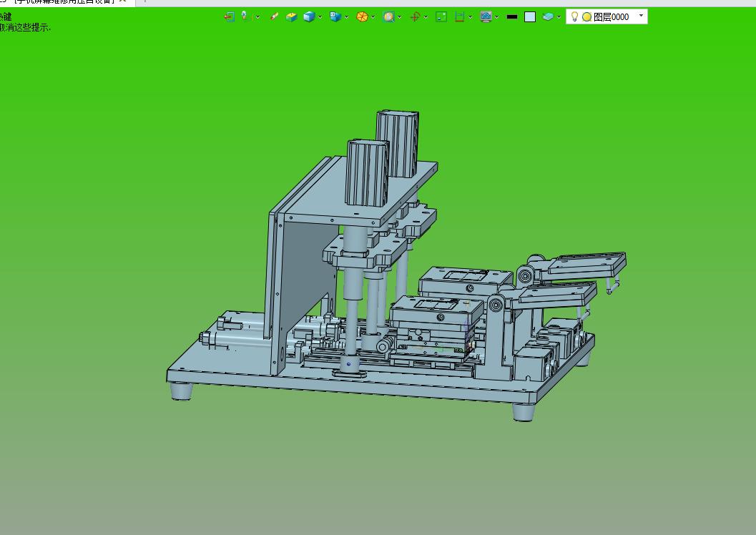The height and width of the screenshot is (535, 756).
Task: Toggle the light bulb layer visibility
Action: point(574,17)
